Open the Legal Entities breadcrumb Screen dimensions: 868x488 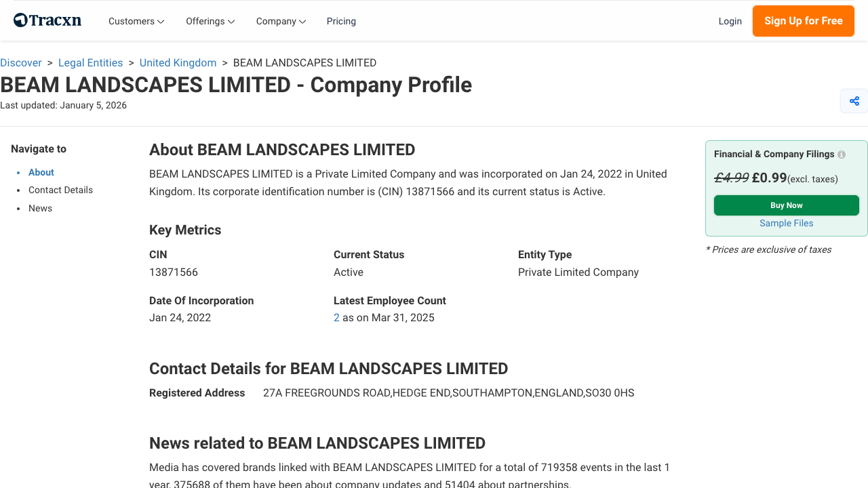90,62
